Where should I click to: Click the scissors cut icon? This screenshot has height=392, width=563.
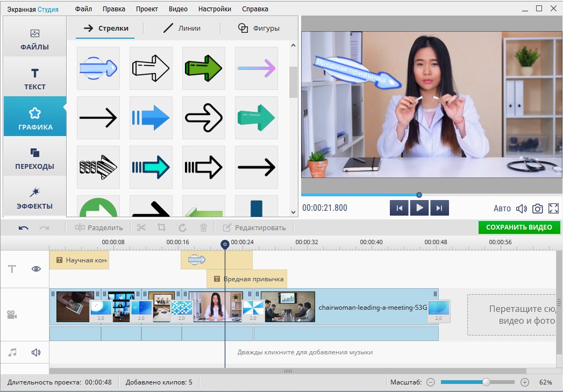[x=141, y=227]
